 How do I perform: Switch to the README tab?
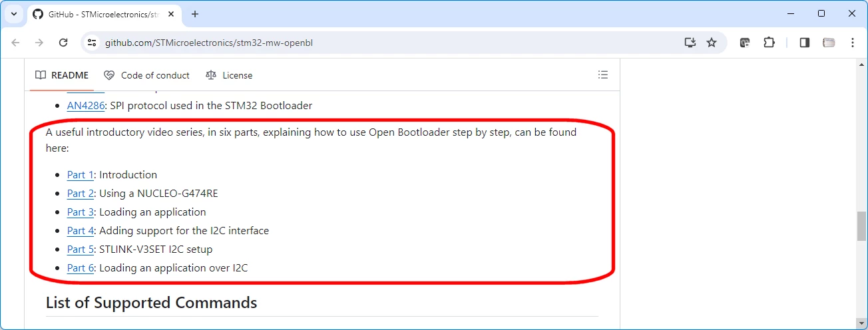(62, 75)
